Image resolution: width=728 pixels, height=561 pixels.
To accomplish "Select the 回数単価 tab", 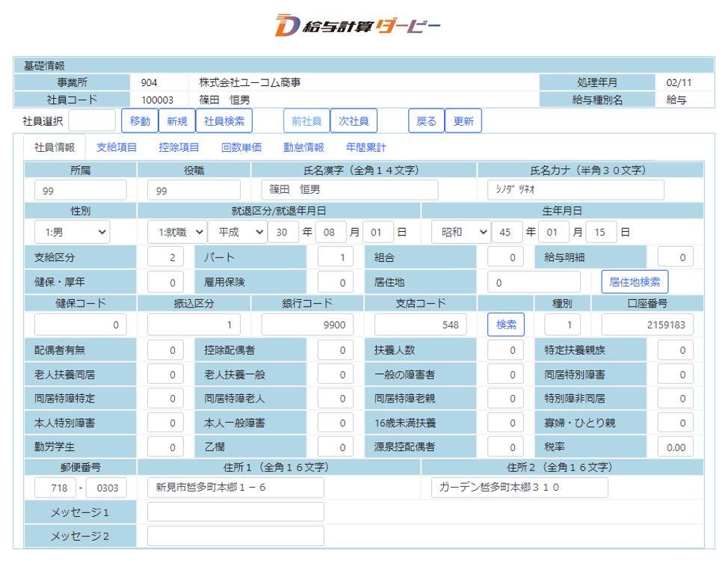I will tap(241, 147).
